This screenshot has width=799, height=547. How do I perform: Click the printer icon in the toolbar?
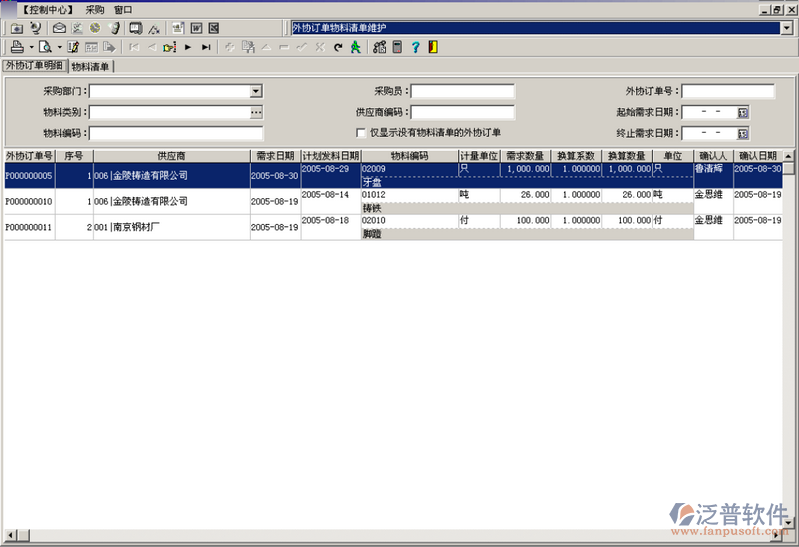click(17, 47)
